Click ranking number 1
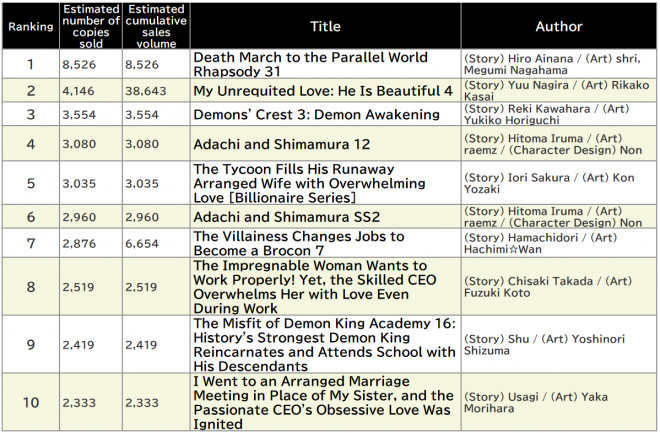Image resolution: width=660 pixels, height=433 pixels. [31, 64]
